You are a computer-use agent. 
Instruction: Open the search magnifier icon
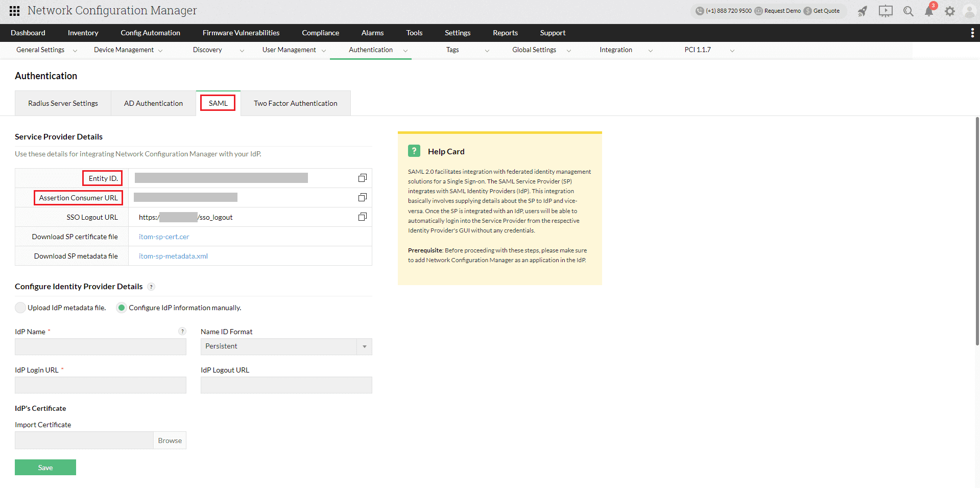point(908,11)
